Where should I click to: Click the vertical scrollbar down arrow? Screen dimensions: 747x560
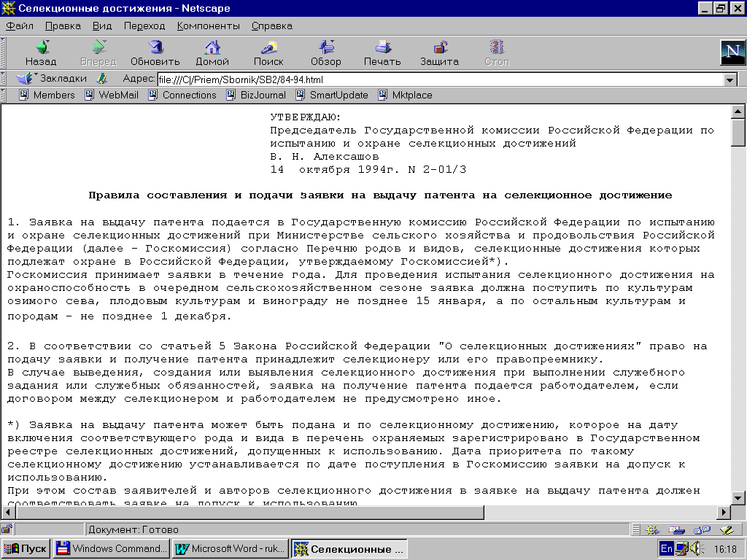738,498
